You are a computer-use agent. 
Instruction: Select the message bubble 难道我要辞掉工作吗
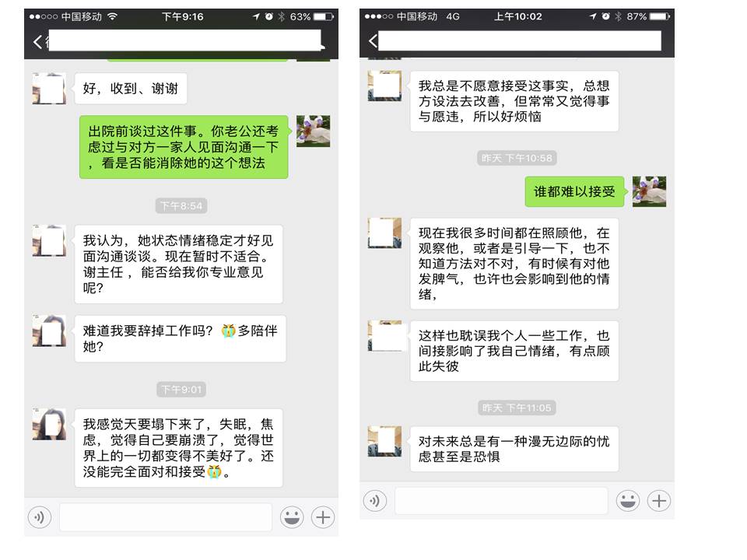click(x=180, y=338)
